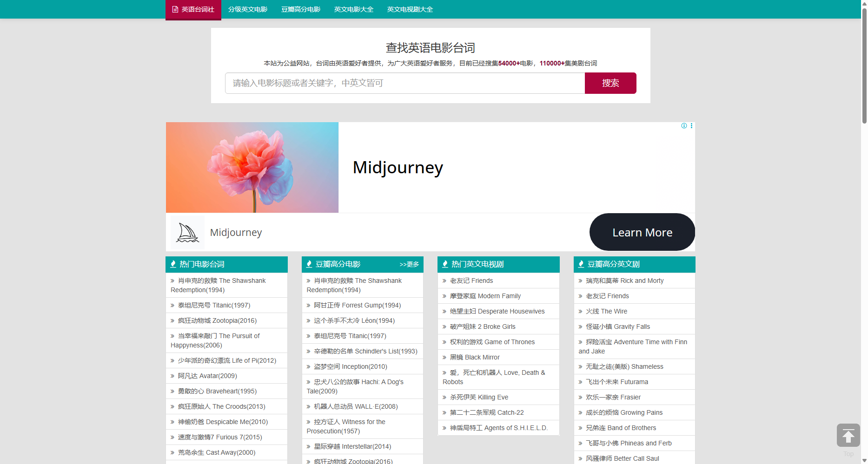Open Shameless link
868x464 pixels.
coord(624,366)
